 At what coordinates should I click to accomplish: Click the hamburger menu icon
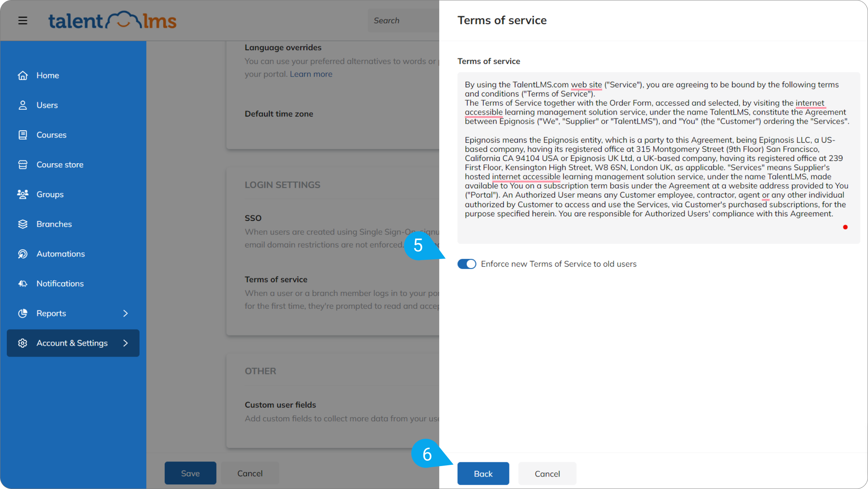[x=23, y=20]
